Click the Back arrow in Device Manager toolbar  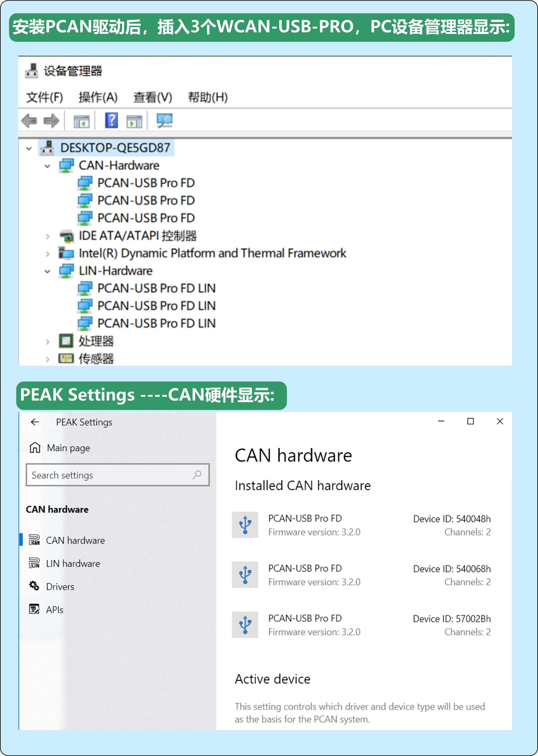click(29, 121)
